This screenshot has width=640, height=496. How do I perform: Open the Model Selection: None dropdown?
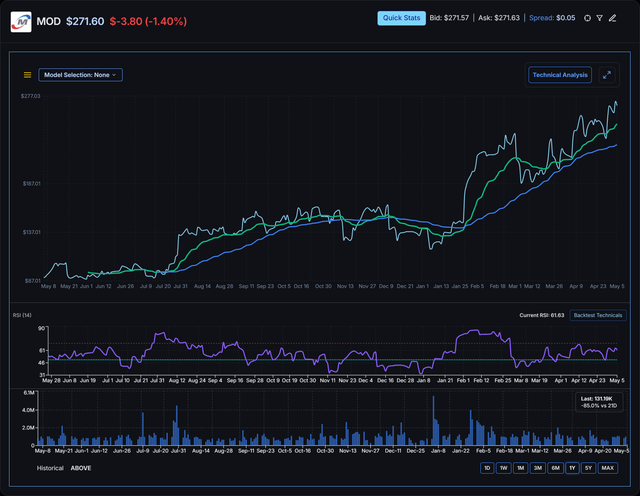(80, 75)
